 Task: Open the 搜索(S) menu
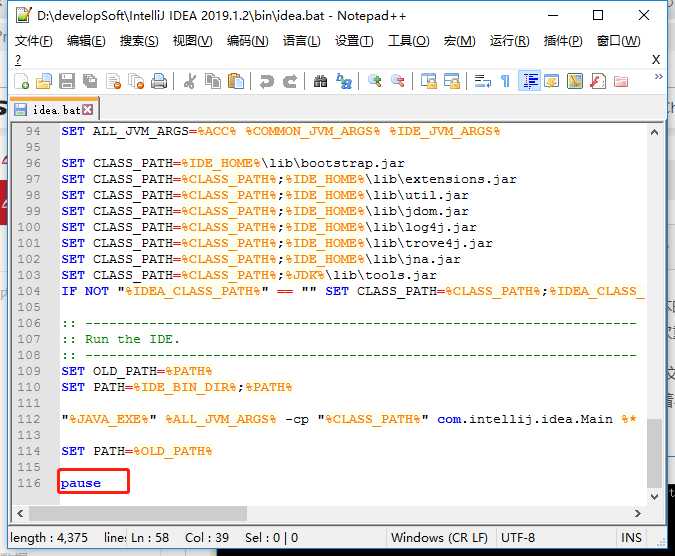139,41
